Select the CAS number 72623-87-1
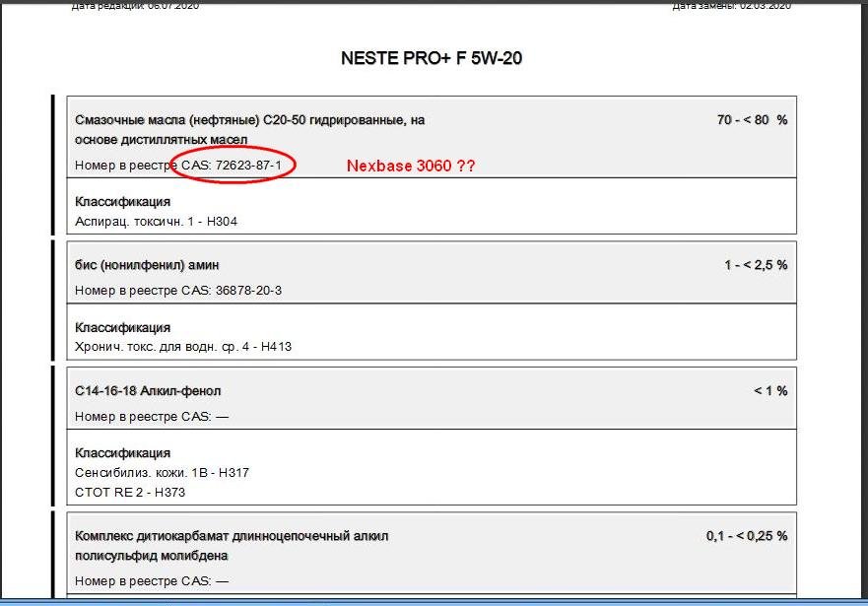The height and width of the screenshot is (606, 868). click(x=248, y=165)
